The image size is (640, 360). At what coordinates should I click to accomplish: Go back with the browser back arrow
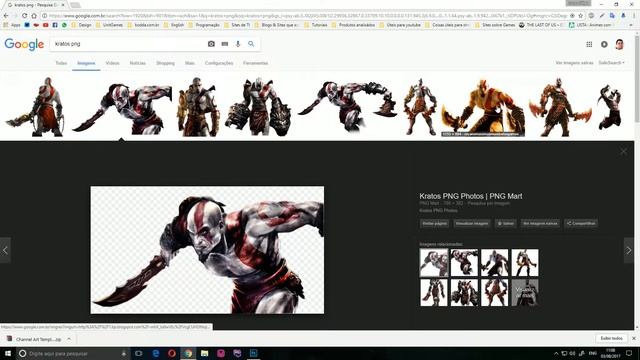[x=6, y=16]
